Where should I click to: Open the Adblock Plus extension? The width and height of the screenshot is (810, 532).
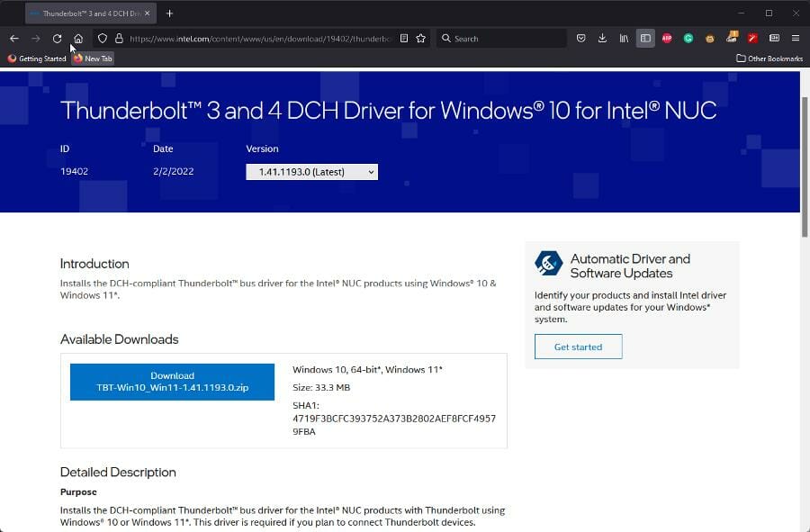coord(667,38)
